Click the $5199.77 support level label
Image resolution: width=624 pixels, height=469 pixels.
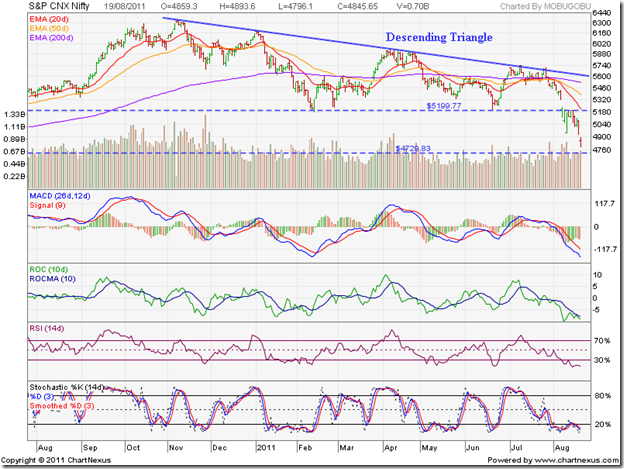point(444,106)
